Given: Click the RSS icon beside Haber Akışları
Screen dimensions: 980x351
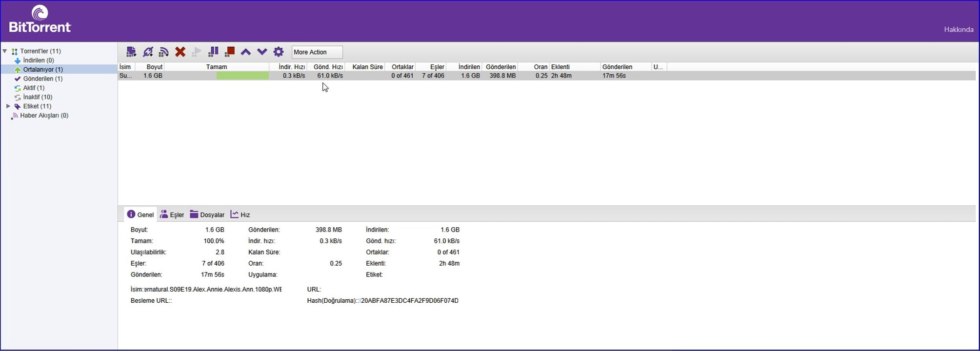Looking at the screenshot, I should coord(15,116).
